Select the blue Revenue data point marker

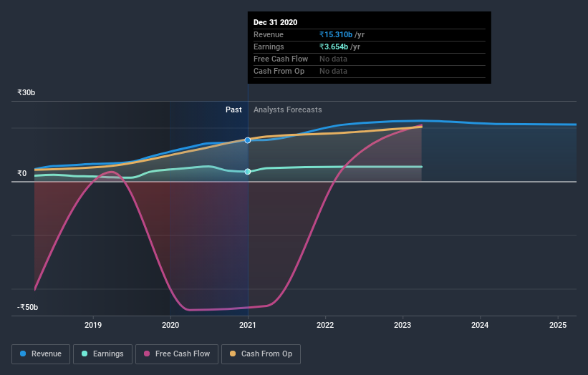[x=248, y=140]
